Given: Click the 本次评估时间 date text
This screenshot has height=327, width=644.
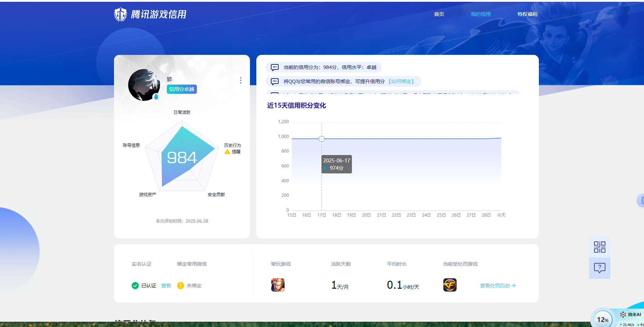Looking at the screenshot, I should click(182, 221).
